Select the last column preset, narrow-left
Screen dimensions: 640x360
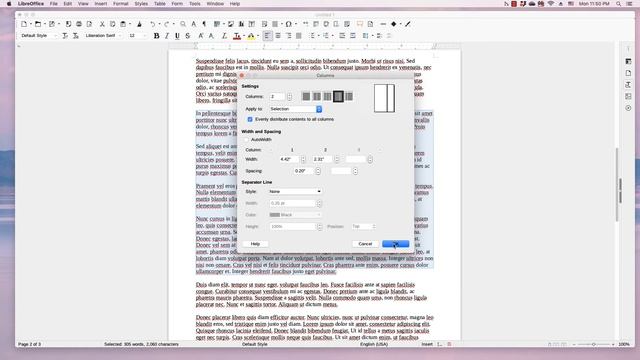tap(349, 96)
